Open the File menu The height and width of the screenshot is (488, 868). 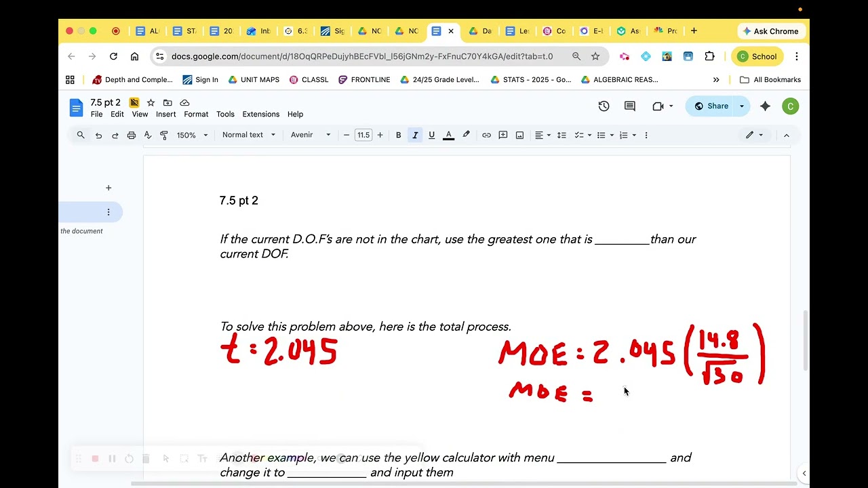tap(97, 114)
